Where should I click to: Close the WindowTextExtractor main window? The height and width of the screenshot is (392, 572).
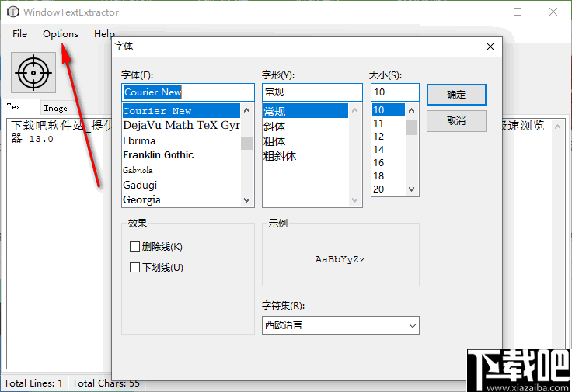pos(553,12)
